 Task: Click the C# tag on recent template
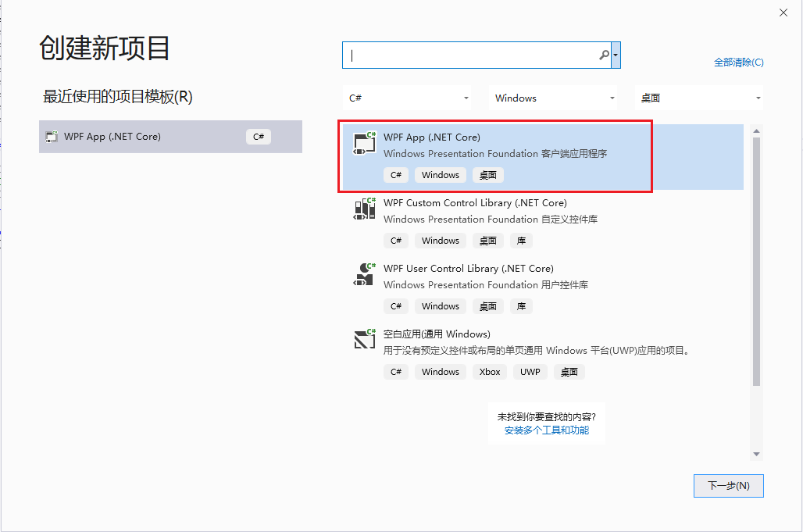click(x=258, y=137)
